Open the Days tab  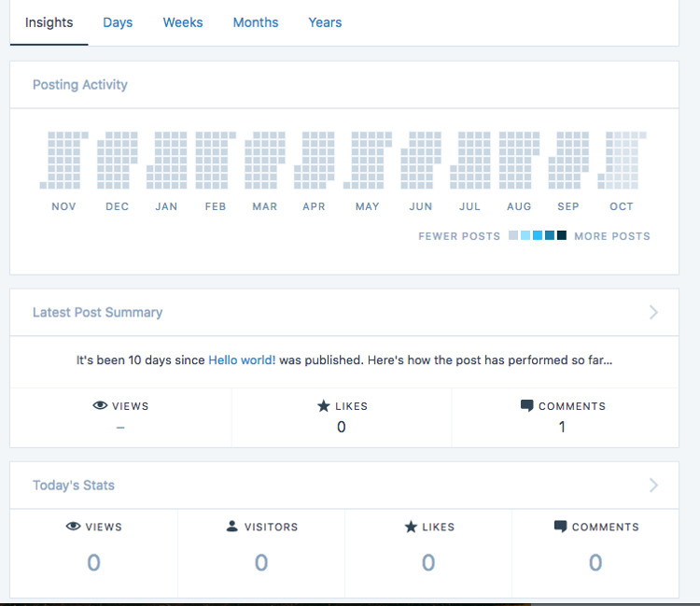(x=118, y=22)
